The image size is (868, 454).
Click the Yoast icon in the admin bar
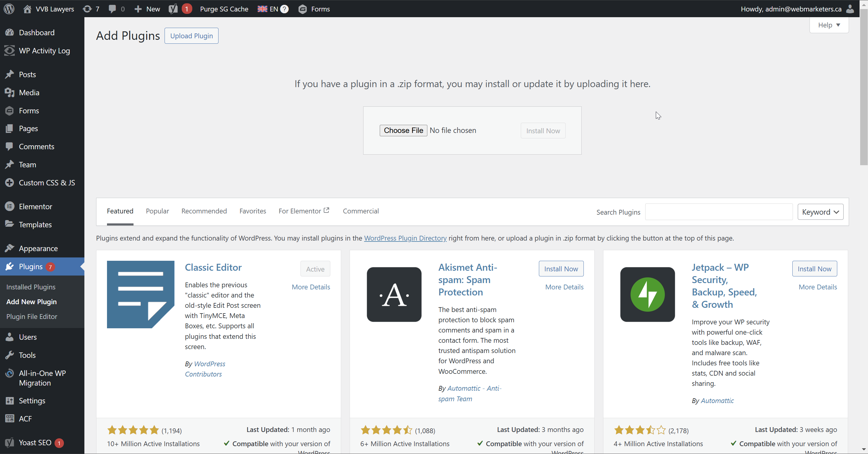[x=173, y=9]
